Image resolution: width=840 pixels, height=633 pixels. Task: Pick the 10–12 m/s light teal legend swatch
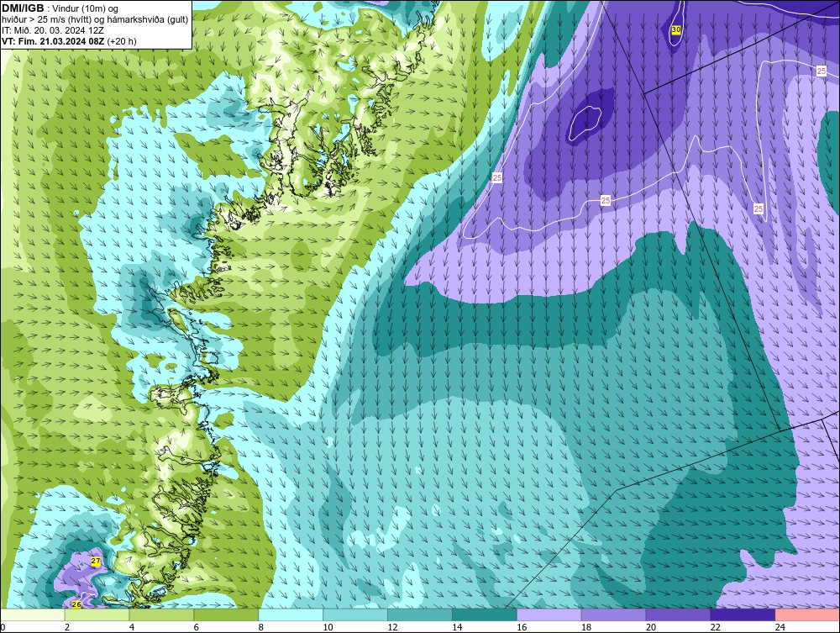point(355,615)
